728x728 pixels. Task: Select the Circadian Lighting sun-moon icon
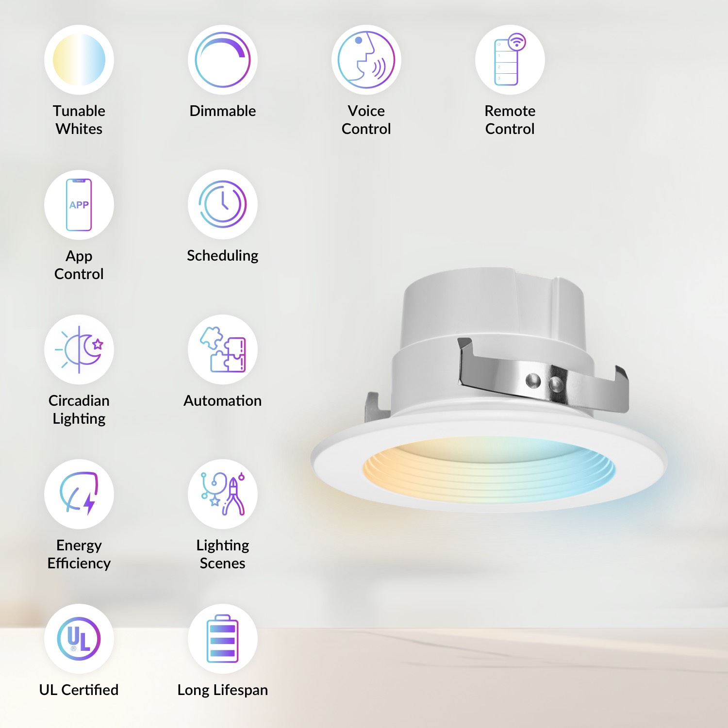click(x=79, y=349)
